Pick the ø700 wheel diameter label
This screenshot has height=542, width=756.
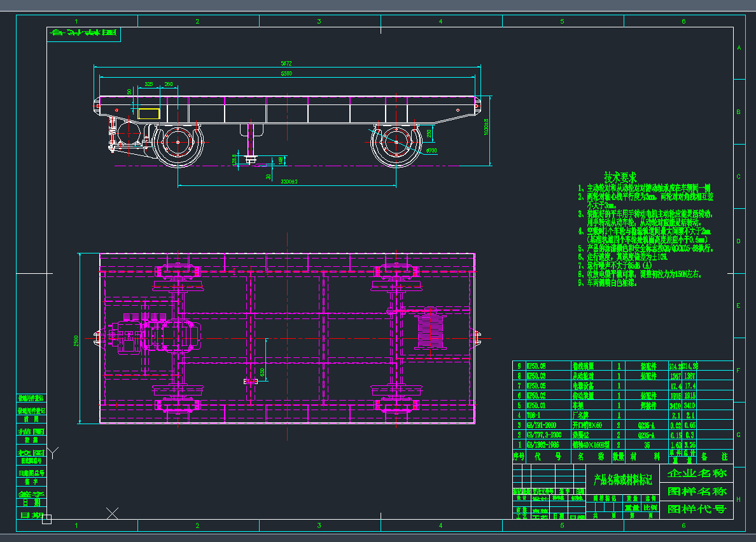[431, 151]
